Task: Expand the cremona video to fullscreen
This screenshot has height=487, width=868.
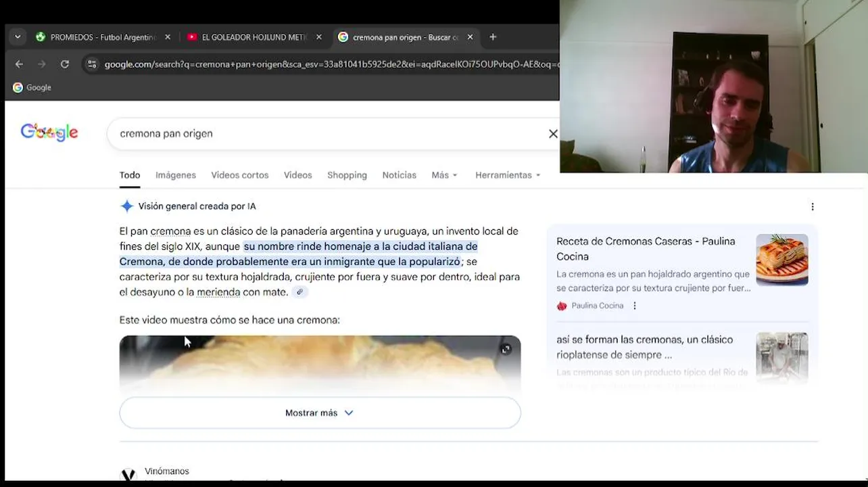Action: (506, 349)
